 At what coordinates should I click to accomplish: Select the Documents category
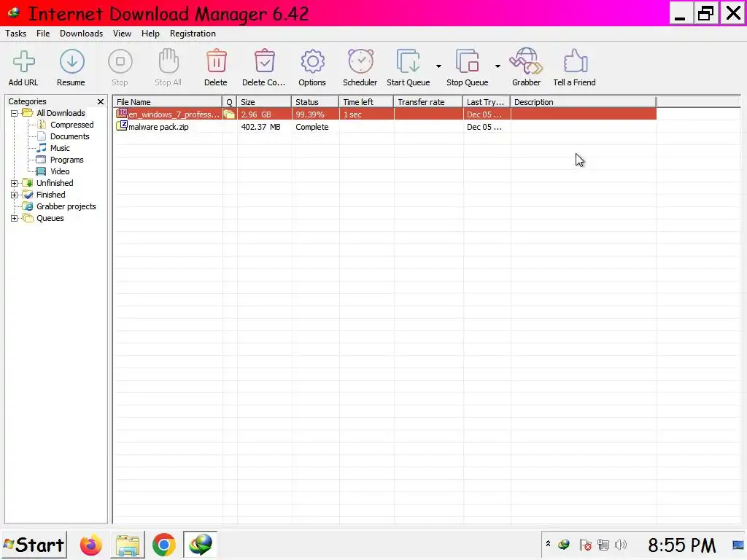69,136
